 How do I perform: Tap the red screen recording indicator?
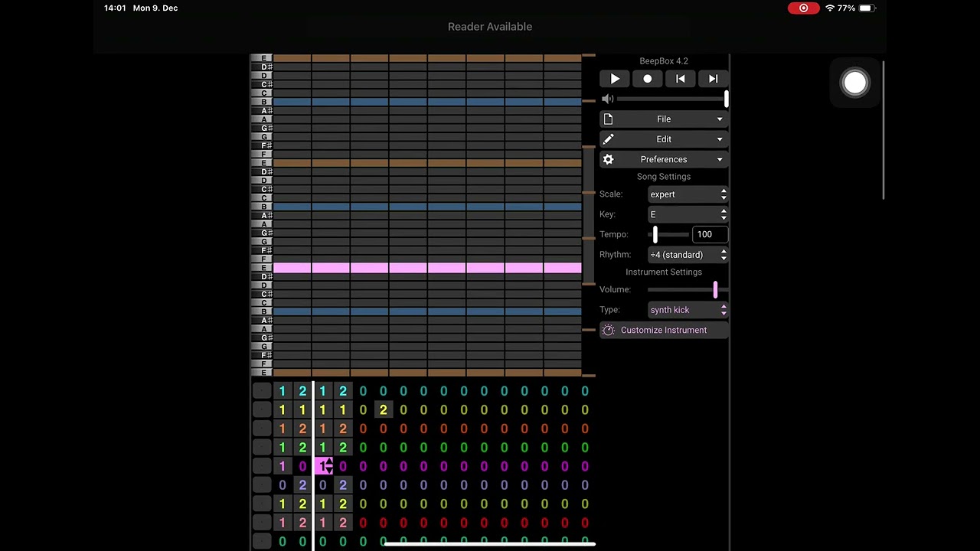point(803,8)
